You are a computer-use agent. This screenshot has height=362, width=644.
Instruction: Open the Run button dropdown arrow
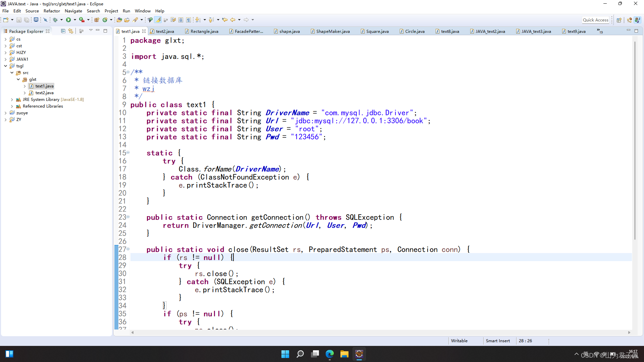point(75,20)
